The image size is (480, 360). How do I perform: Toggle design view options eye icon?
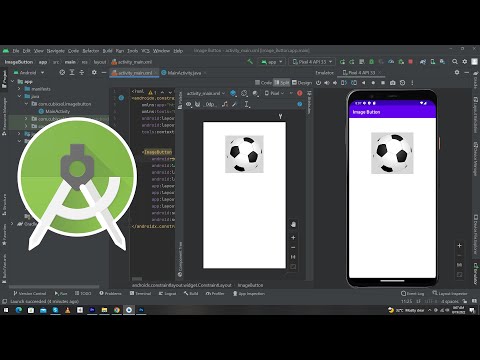pyautogui.click(x=189, y=104)
